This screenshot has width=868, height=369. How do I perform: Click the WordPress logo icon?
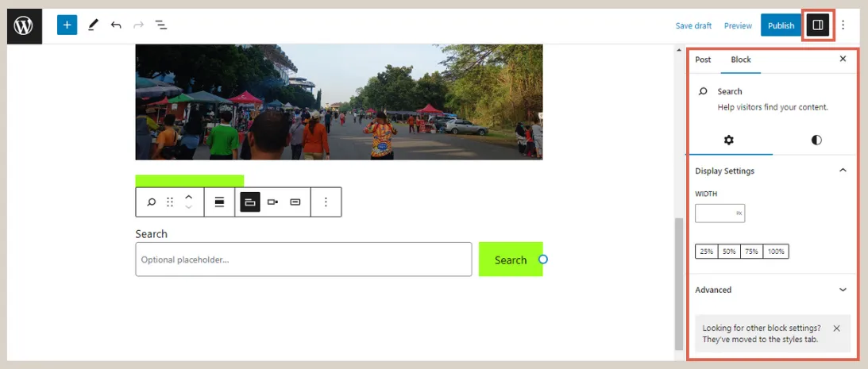click(24, 25)
